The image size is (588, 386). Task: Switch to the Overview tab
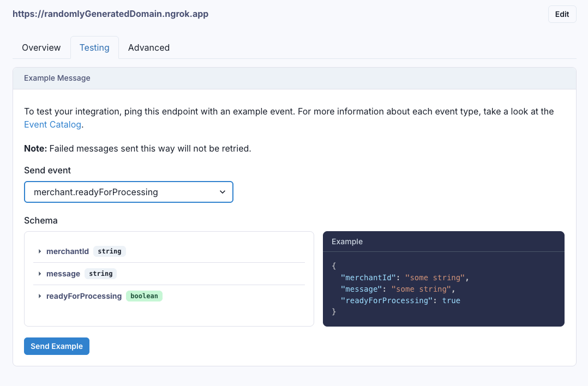[41, 47]
